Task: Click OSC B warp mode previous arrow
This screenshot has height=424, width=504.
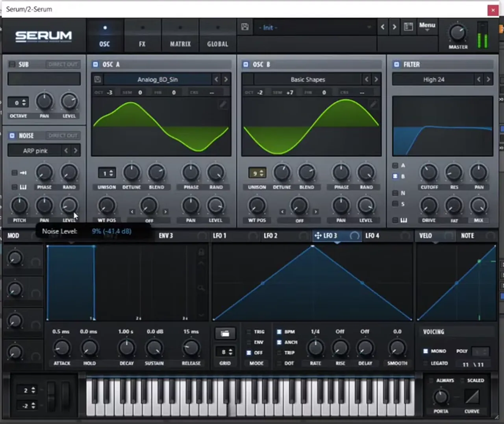Action: point(282,212)
